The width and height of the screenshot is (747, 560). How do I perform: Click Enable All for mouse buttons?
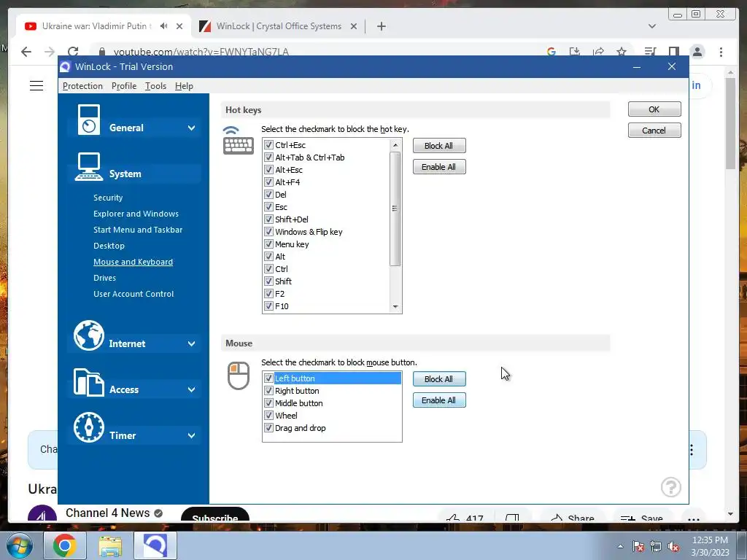(439, 400)
